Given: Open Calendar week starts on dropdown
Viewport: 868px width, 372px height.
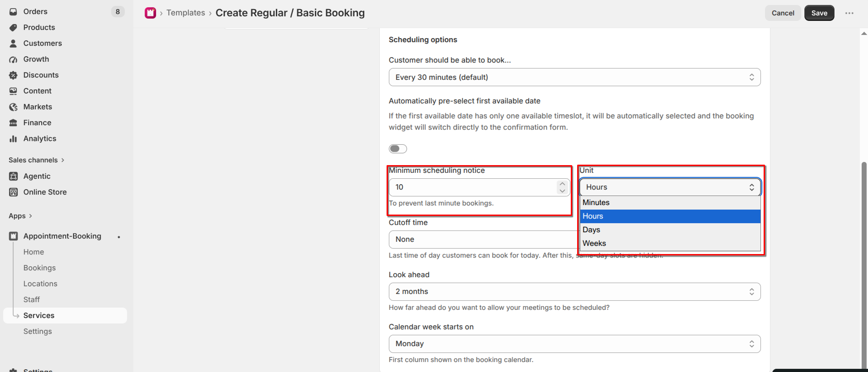Looking at the screenshot, I should (574, 344).
